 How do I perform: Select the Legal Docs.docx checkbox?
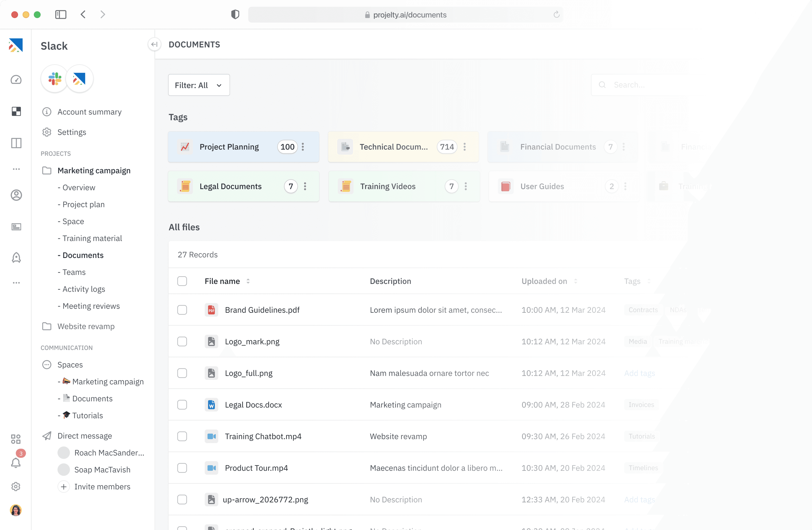click(x=182, y=405)
